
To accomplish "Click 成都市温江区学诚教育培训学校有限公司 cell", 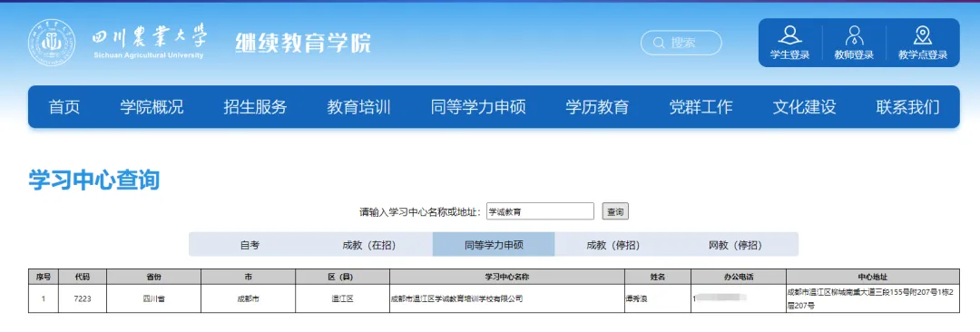I will coord(507,298).
